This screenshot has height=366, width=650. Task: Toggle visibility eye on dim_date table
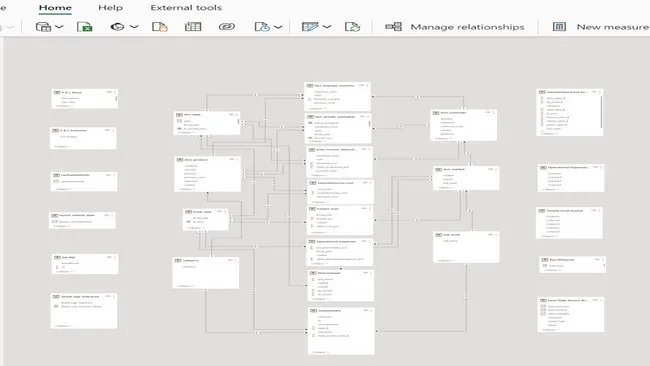(x=231, y=114)
